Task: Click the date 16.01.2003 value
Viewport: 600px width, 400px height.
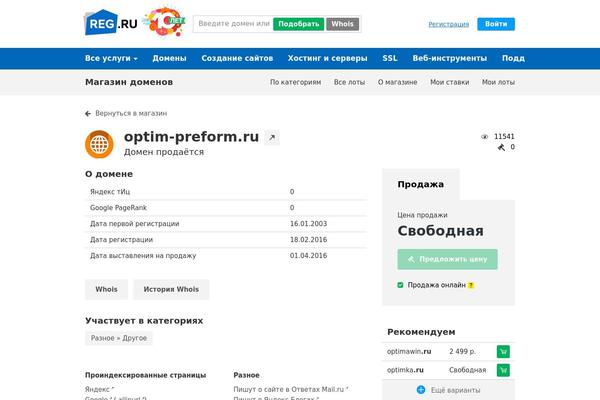Action: click(x=308, y=224)
